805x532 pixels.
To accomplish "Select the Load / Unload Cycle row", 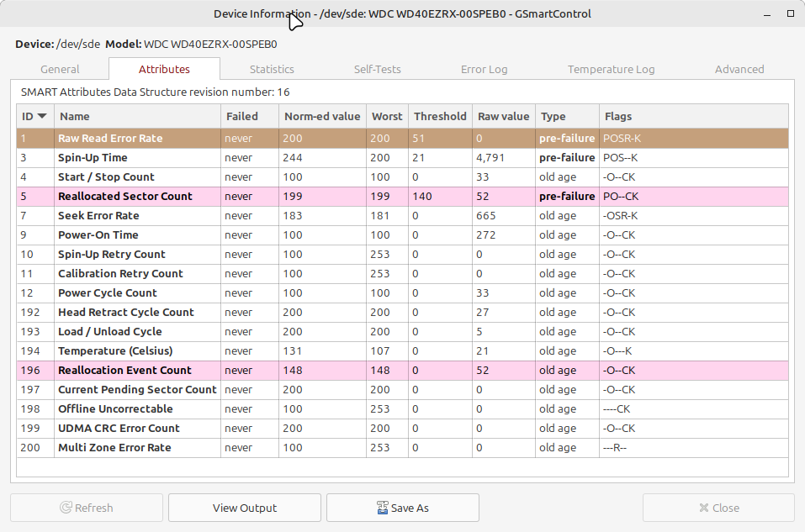I will [x=402, y=332].
